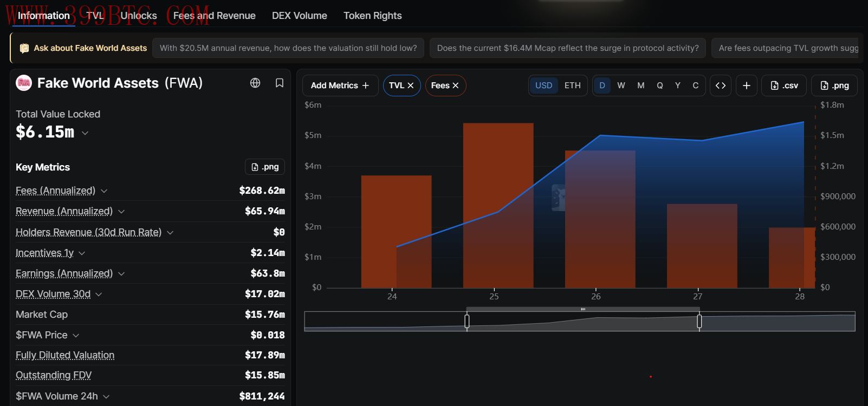The height and width of the screenshot is (406, 868).
Task: Remove the Fees metric chip
Action: point(456,86)
